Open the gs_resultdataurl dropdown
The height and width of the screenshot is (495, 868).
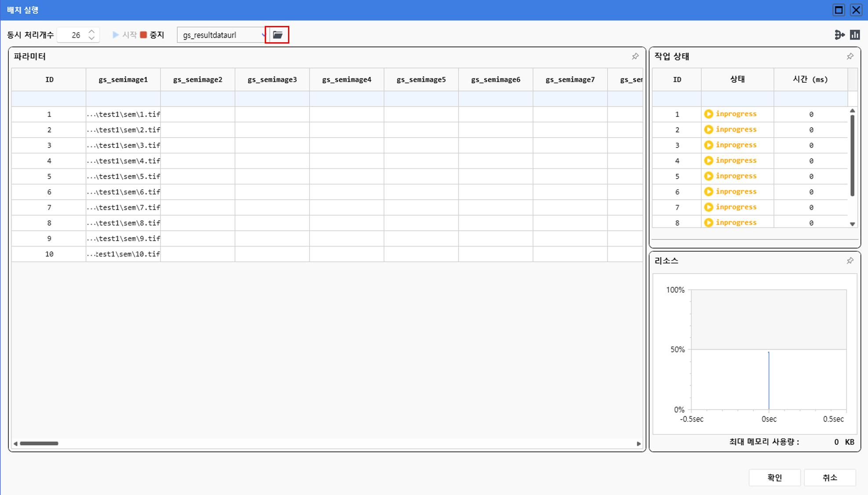pyautogui.click(x=263, y=35)
